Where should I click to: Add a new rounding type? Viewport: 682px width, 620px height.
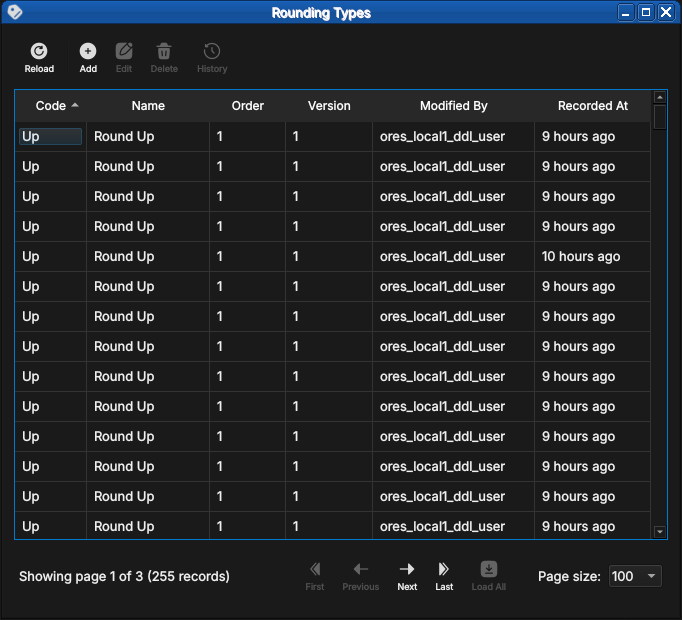click(88, 58)
